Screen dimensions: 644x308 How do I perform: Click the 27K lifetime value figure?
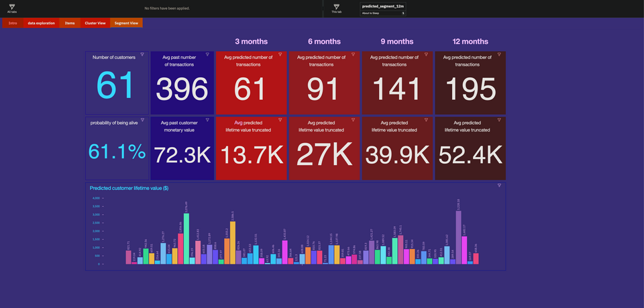(x=325, y=154)
